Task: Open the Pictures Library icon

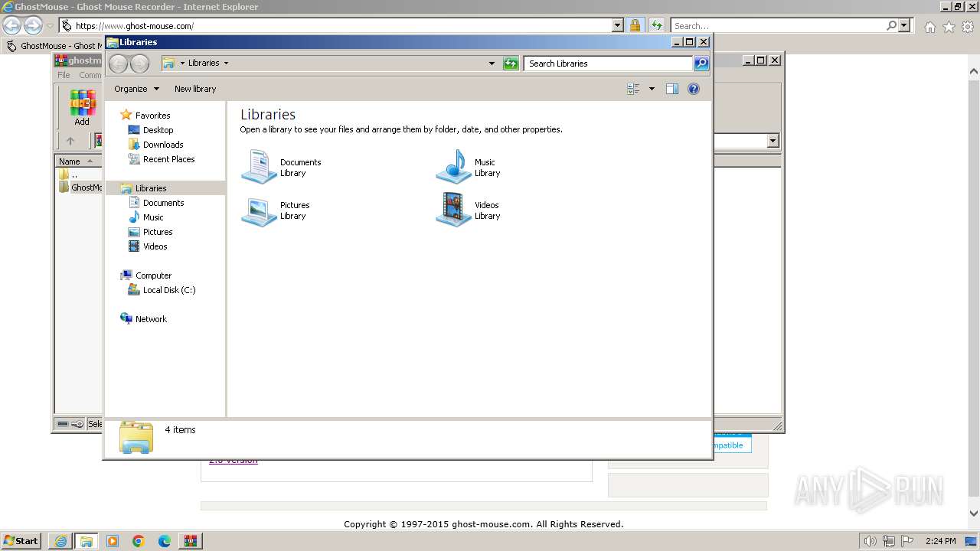Action: pos(259,210)
